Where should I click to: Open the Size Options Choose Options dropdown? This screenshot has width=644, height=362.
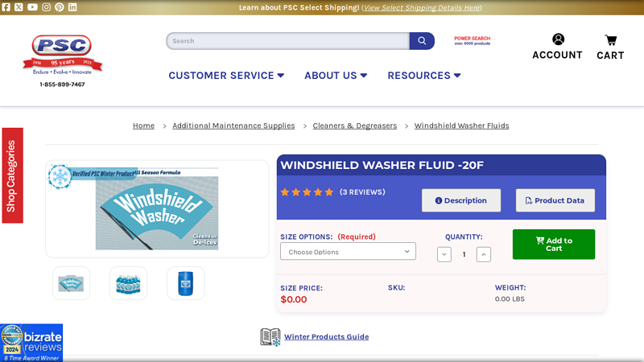[348, 252]
